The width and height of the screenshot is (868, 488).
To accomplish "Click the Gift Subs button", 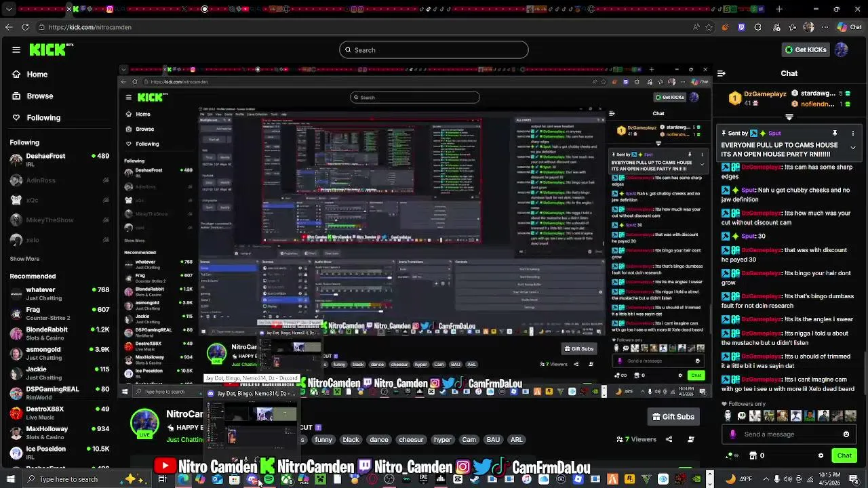I will 673,417.
